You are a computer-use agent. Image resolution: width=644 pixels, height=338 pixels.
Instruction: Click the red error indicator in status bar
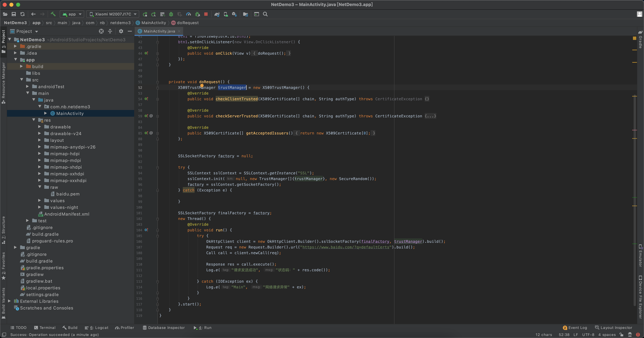click(x=638, y=334)
